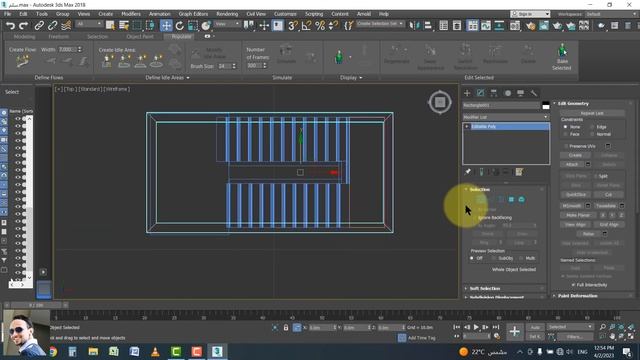Open the Modifier List dropdown
The height and width of the screenshot is (360, 640).
[506, 117]
